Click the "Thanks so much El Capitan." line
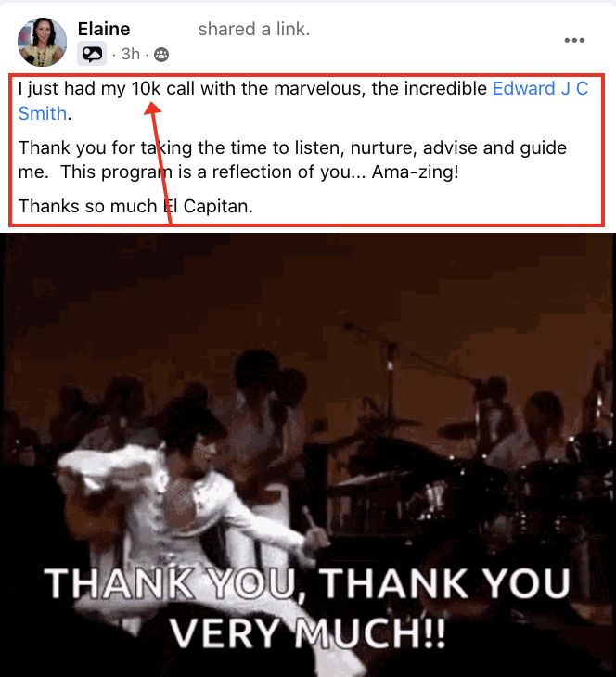616x677 pixels. 135,206
